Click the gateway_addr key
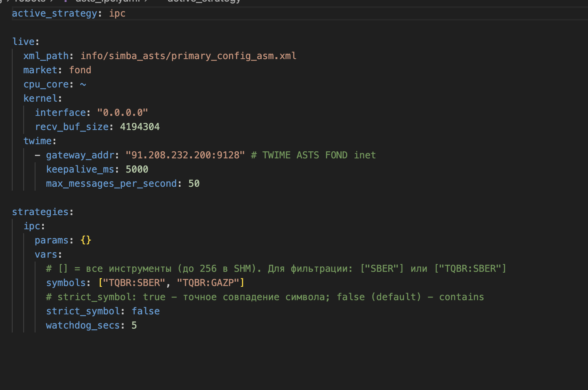The image size is (588, 390). [80, 155]
